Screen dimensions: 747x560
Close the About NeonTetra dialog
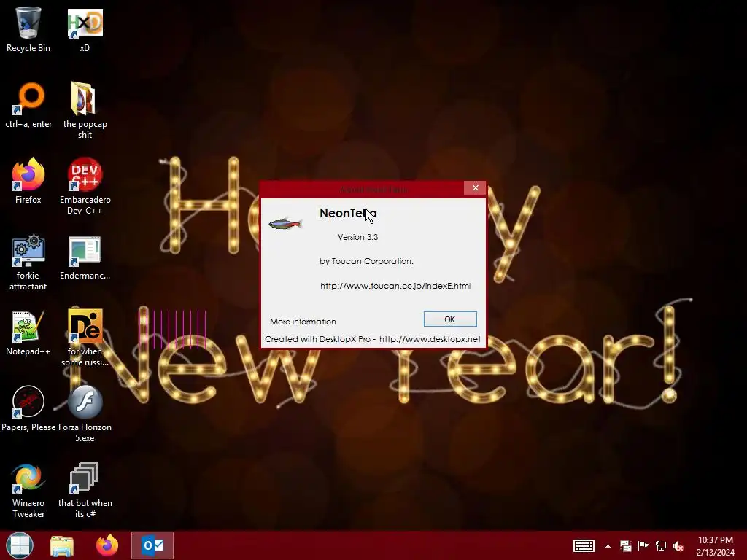point(475,188)
